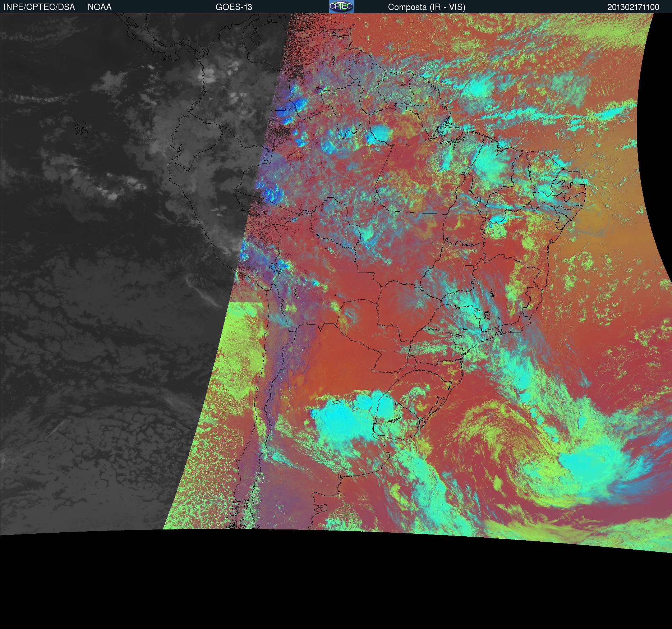Select the Composta (IR - VIS) title
This screenshot has height=629, width=672.
(427, 7)
